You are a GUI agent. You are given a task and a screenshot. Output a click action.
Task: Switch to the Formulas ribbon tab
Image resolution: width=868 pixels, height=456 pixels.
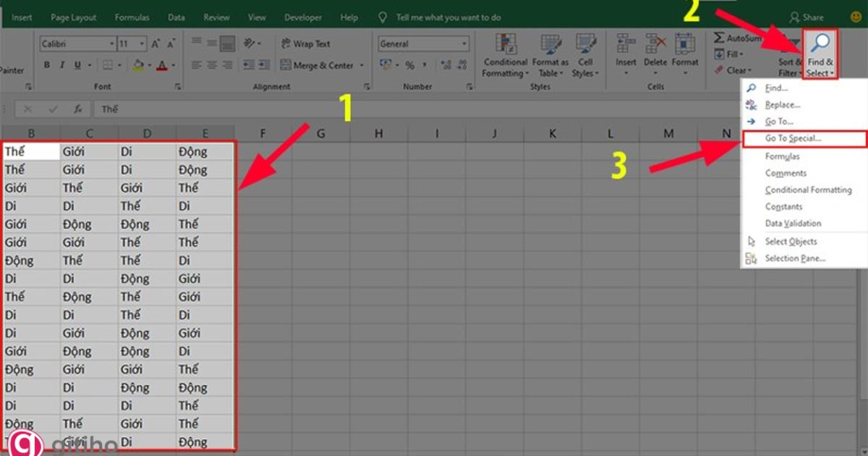(132, 17)
